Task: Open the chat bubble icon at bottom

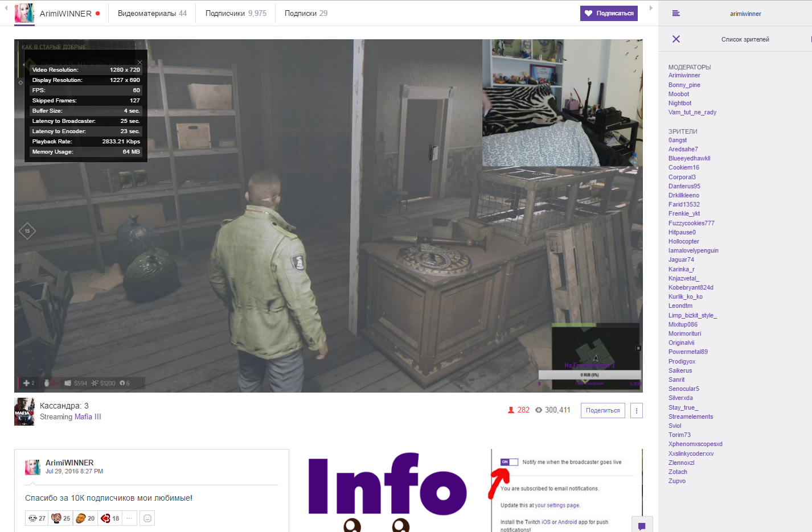Action: click(x=642, y=525)
